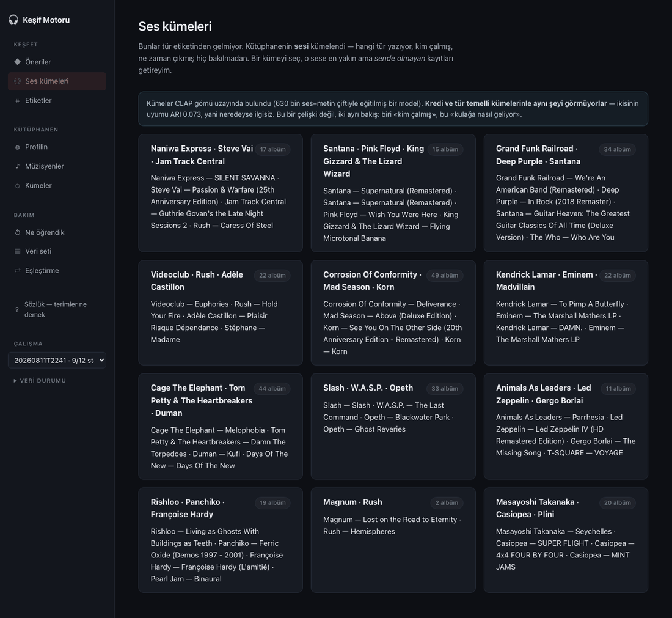Screen dimensions: 672x618
Task: Open the Videoclub · Rush · Adèle Castillon cluster
Action: tap(221, 312)
